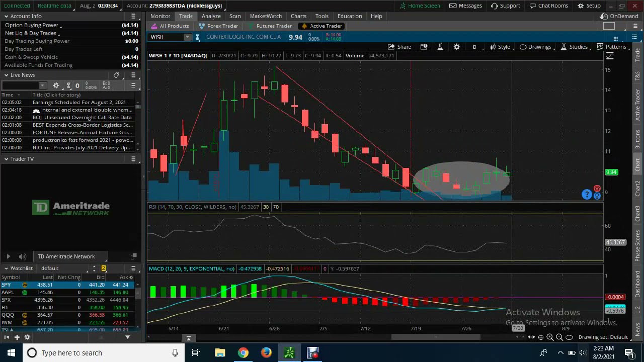Open 'BOJ: Unsecured Overnight Call Rate Data' story

pos(82,118)
